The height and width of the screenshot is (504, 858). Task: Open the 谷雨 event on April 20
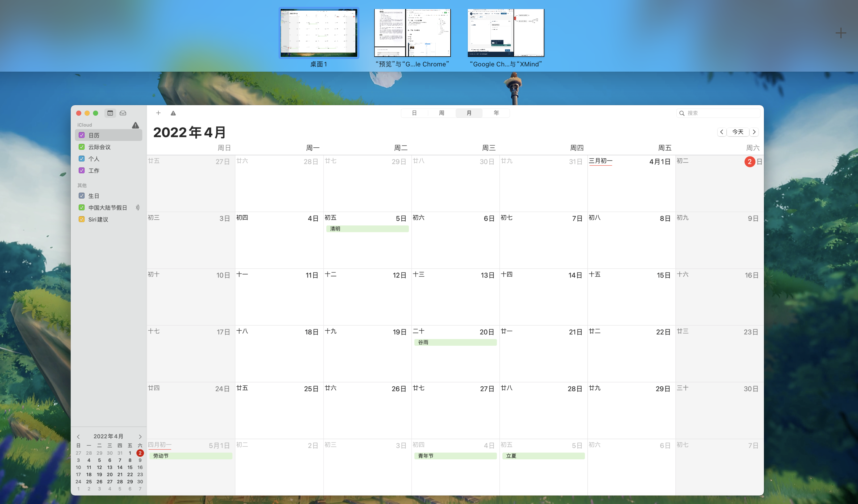tap(456, 343)
